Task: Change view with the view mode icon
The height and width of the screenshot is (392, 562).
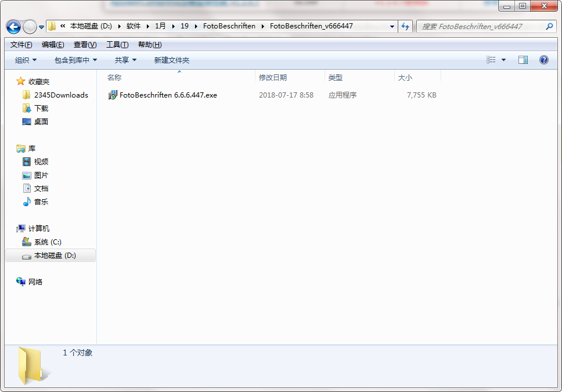Action: [x=491, y=60]
